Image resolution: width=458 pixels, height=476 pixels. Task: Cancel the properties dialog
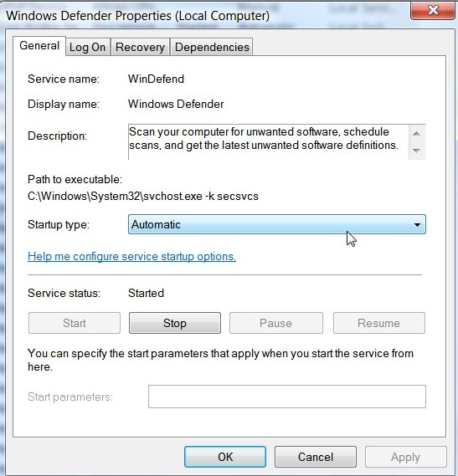316,457
